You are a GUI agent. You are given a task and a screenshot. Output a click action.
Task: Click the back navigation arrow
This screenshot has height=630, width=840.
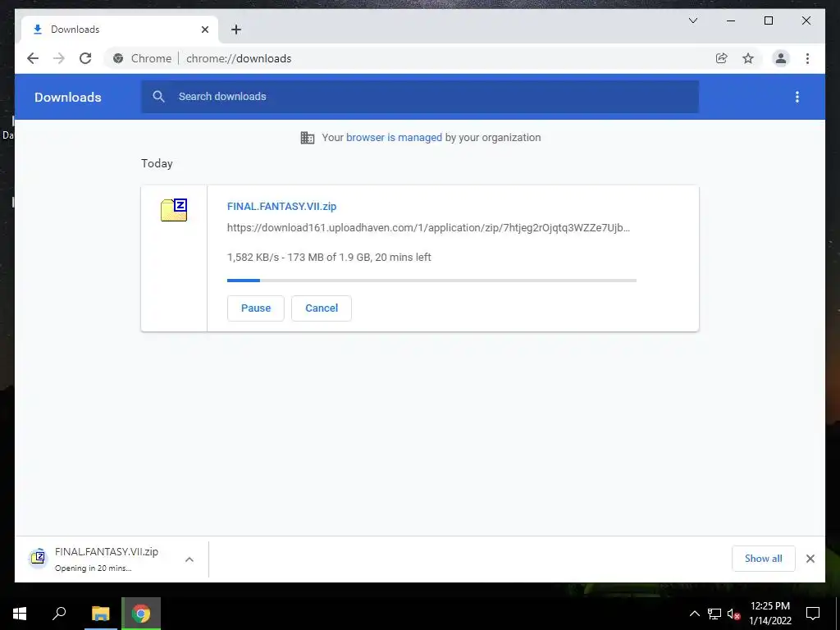coord(33,58)
